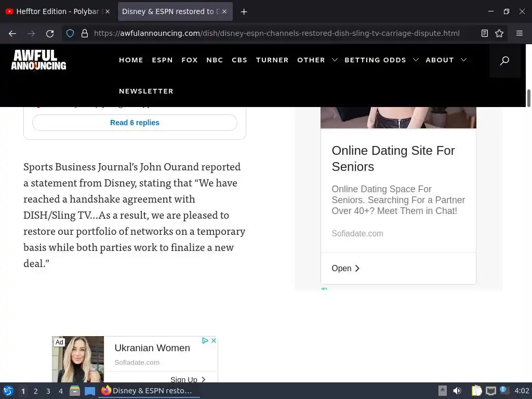
Task: Open the removable media eject tray icon
Action: point(443,391)
